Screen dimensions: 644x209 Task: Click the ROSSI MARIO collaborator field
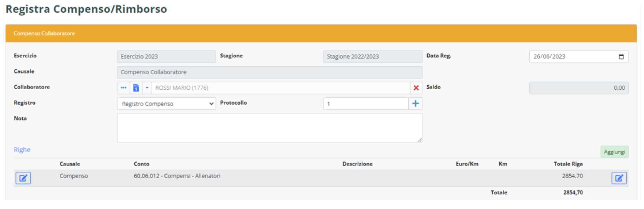[280, 88]
